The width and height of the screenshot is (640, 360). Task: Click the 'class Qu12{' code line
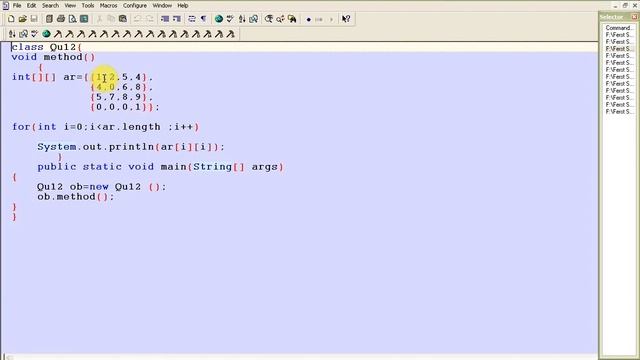pos(47,47)
